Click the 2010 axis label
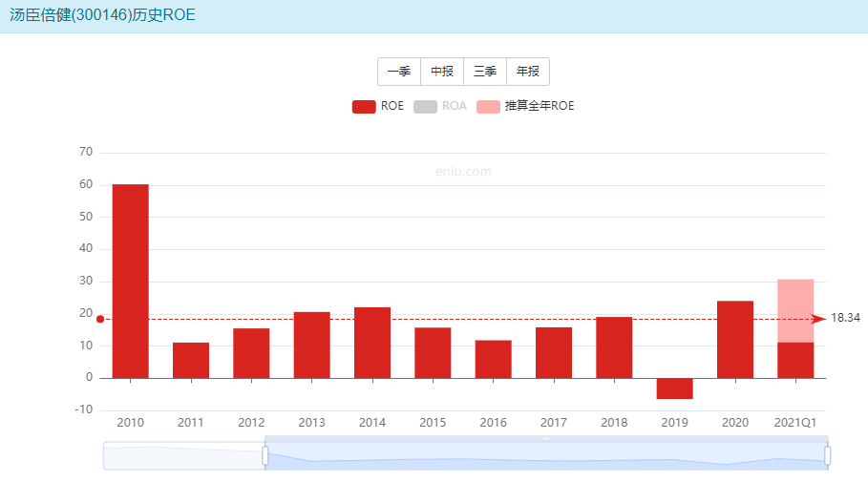The width and height of the screenshot is (868, 482). pyautogui.click(x=131, y=423)
